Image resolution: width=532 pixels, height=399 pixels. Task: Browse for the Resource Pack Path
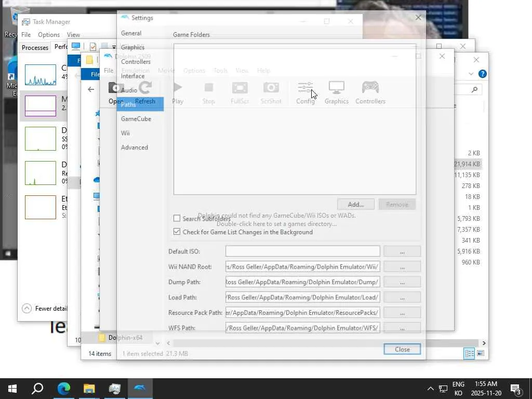403,312
